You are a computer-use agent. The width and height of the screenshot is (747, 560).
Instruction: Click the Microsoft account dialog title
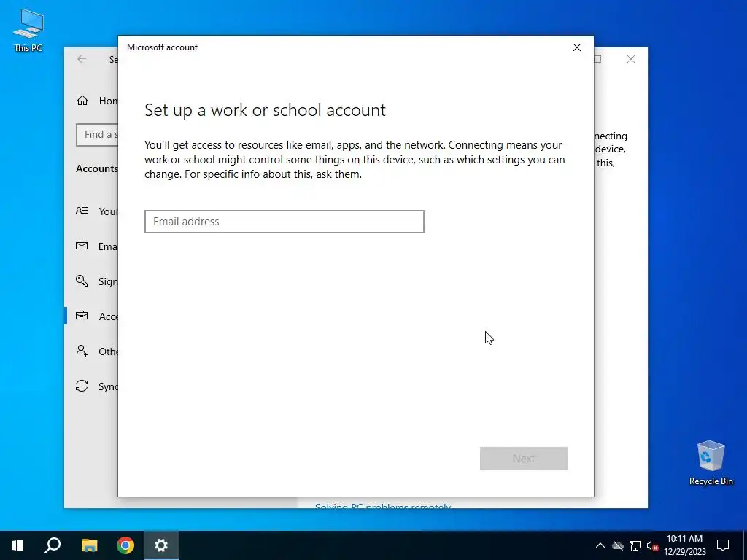(x=162, y=47)
